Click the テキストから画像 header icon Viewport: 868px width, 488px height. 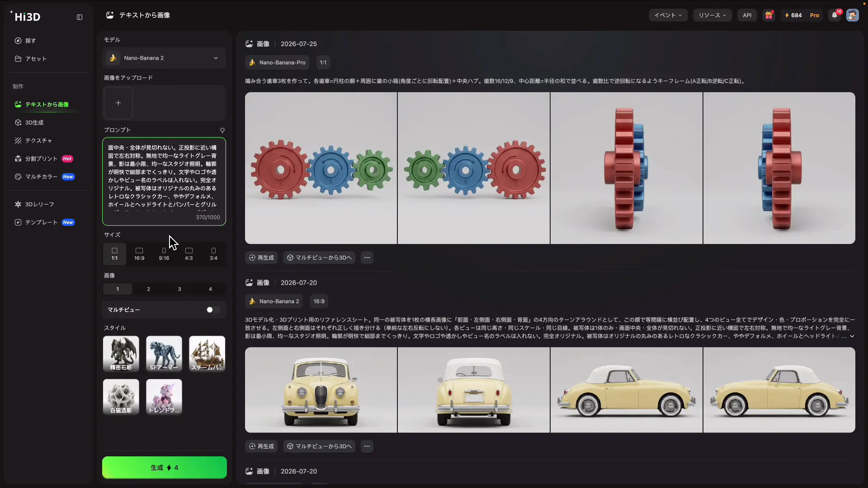coord(110,15)
